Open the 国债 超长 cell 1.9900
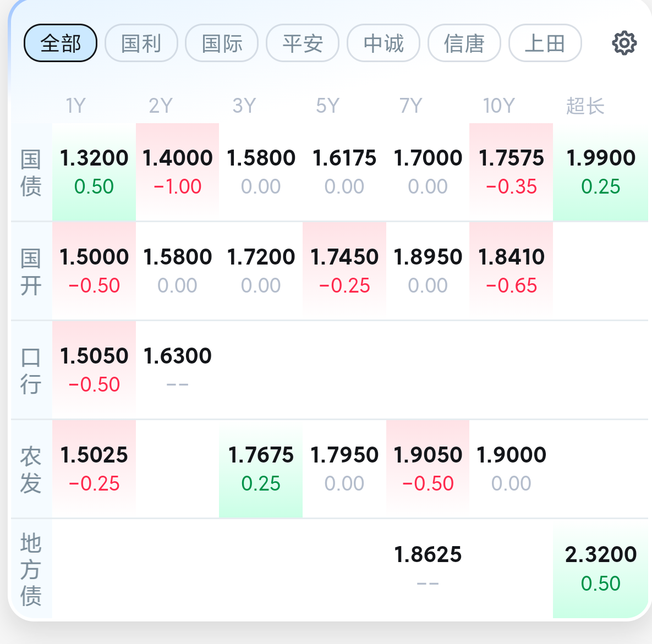The height and width of the screenshot is (644, 652). click(x=600, y=172)
